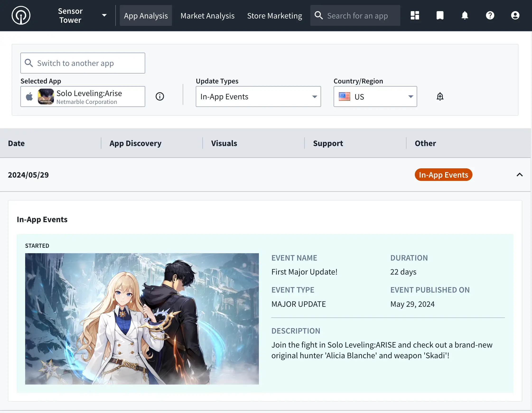Click the info icon beside Selected App
Screen dimensions: 532x413
click(x=160, y=96)
